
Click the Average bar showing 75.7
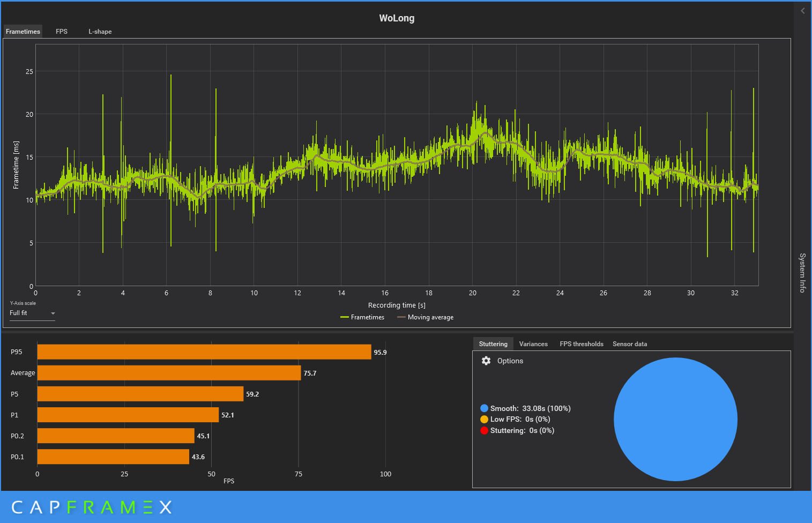[169, 373]
